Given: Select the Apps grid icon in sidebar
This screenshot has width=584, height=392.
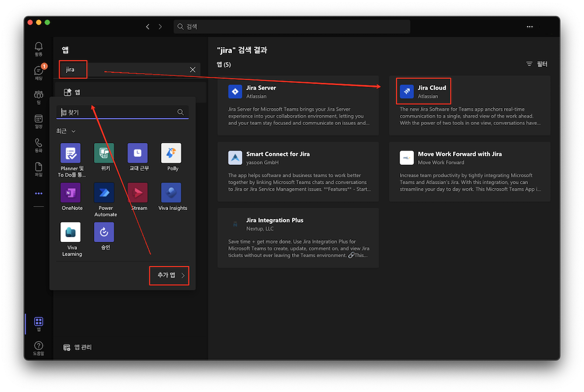Looking at the screenshot, I should tap(39, 324).
